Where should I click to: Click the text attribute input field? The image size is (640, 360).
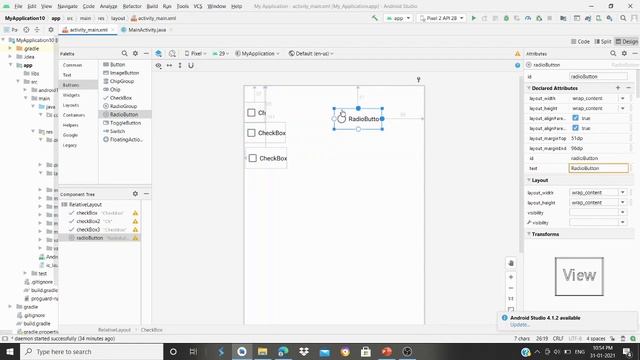click(598, 168)
